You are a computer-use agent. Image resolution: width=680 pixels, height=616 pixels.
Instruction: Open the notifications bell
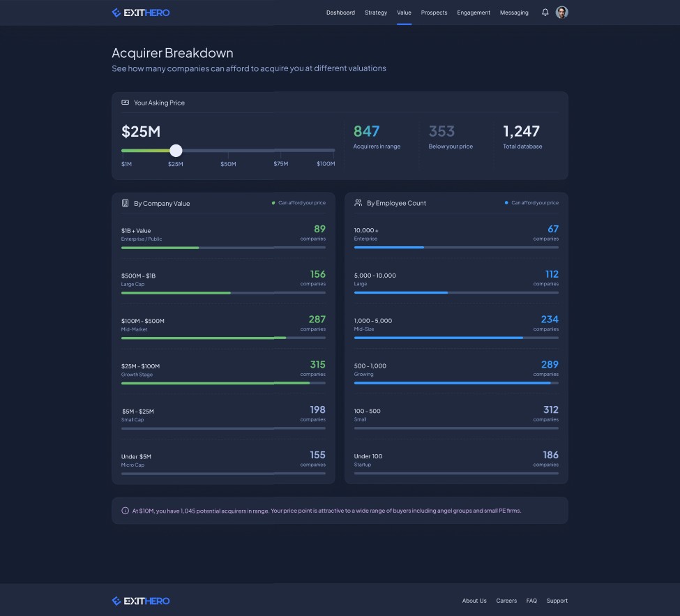coord(545,13)
